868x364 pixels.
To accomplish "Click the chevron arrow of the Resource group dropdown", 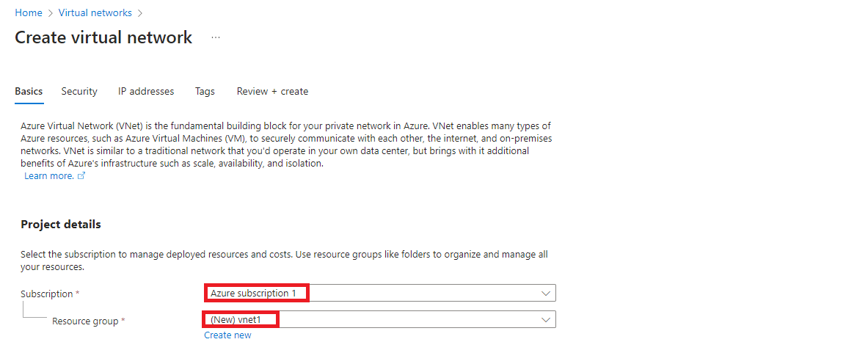I will [x=545, y=320].
